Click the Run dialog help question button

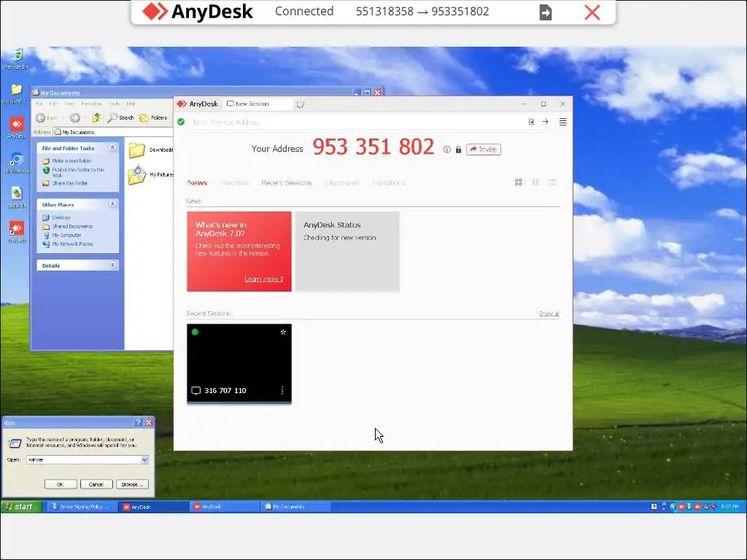[138, 422]
